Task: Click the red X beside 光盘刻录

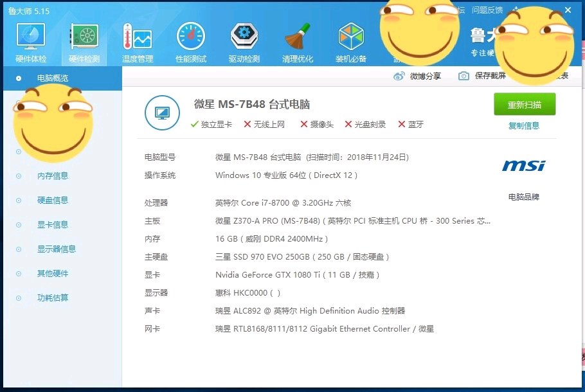Action: [348, 124]
